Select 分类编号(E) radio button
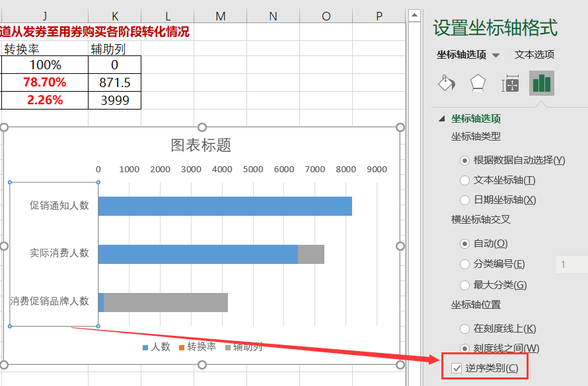Viewport: 588px width, 386px height. click(464, 265)
